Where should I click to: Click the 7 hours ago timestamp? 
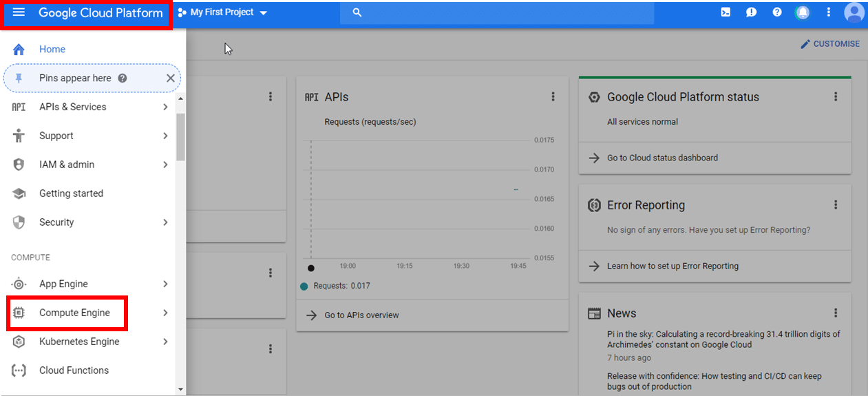(x=629, y=358)
